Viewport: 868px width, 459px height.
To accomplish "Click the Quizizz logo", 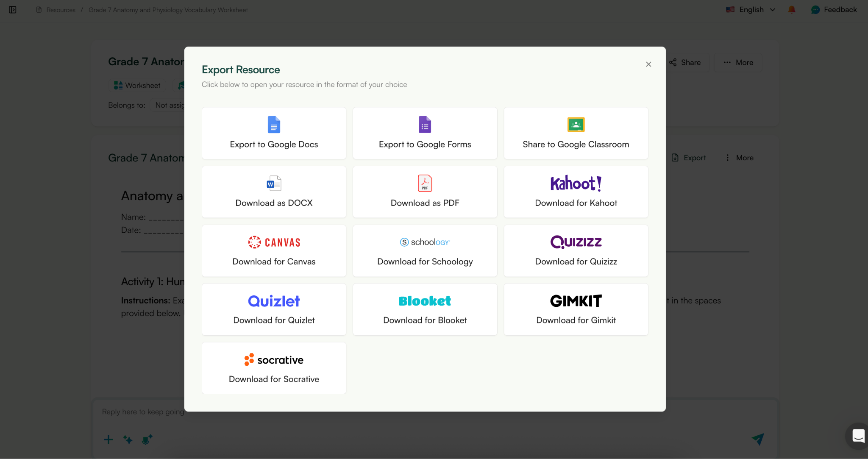I will 575,242.
